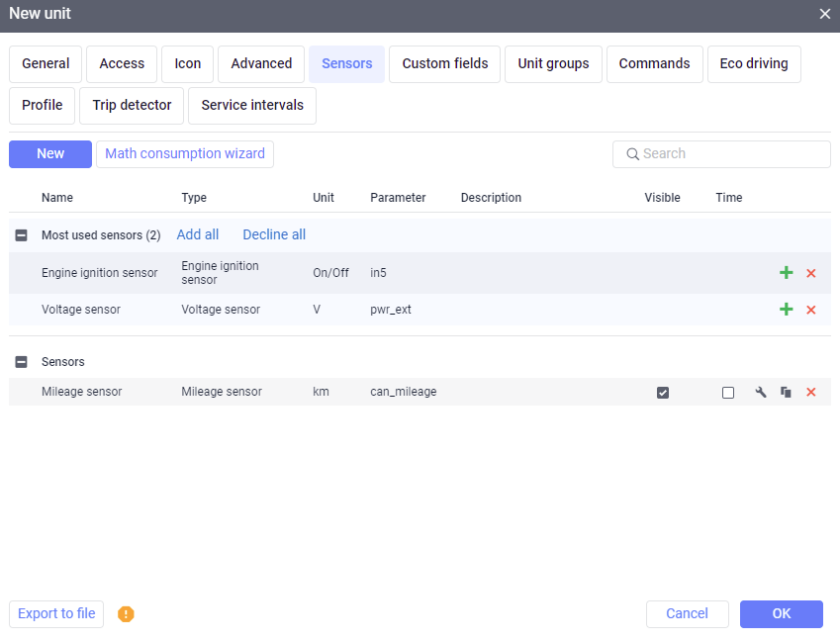Screen dimensions: 840x641
Task: Go to the Eco driving tab
Action: point(754,63)
